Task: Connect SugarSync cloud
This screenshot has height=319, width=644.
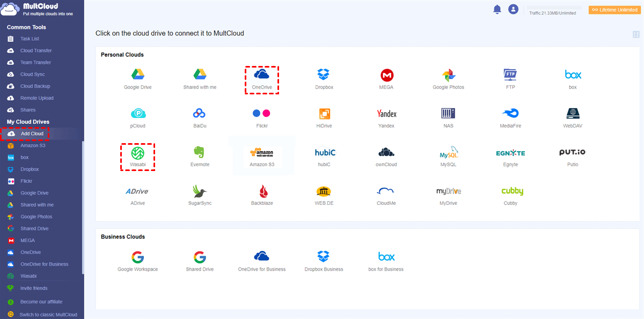Action: point(200,195)
